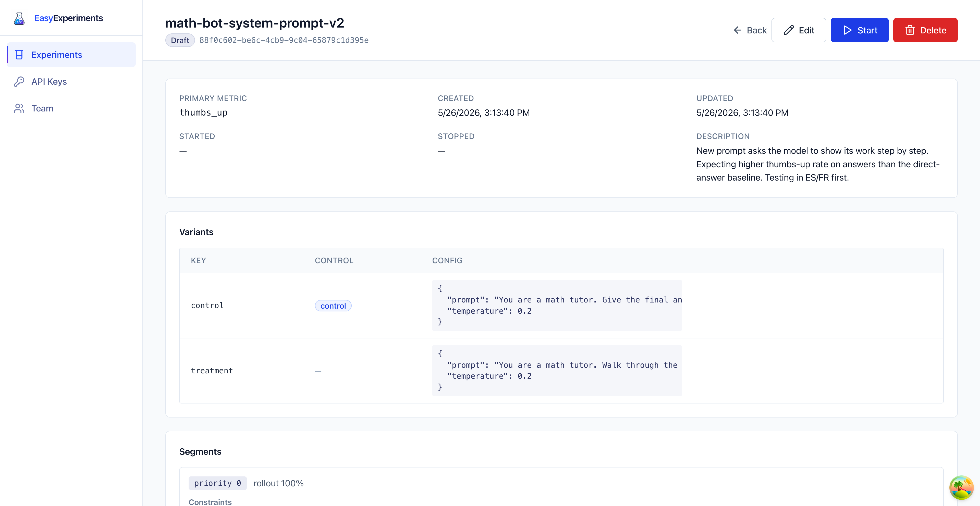Click the experiment description text

(x=818, y=164)
